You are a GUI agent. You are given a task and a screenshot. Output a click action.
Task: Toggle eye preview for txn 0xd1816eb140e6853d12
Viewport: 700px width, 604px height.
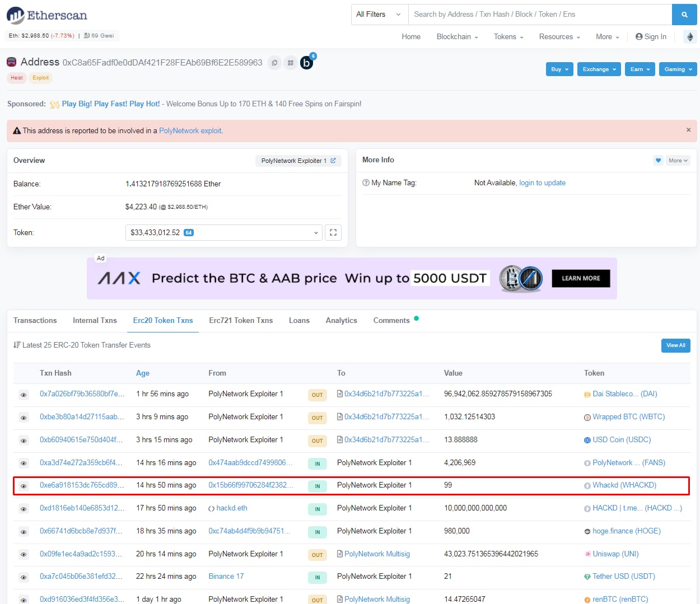[x=24, y=509]
